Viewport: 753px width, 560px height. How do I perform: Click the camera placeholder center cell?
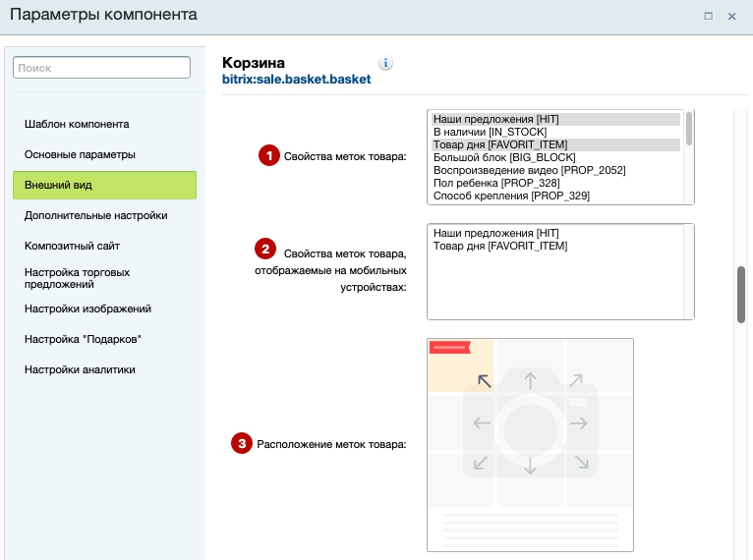click(x=530, y=423)
